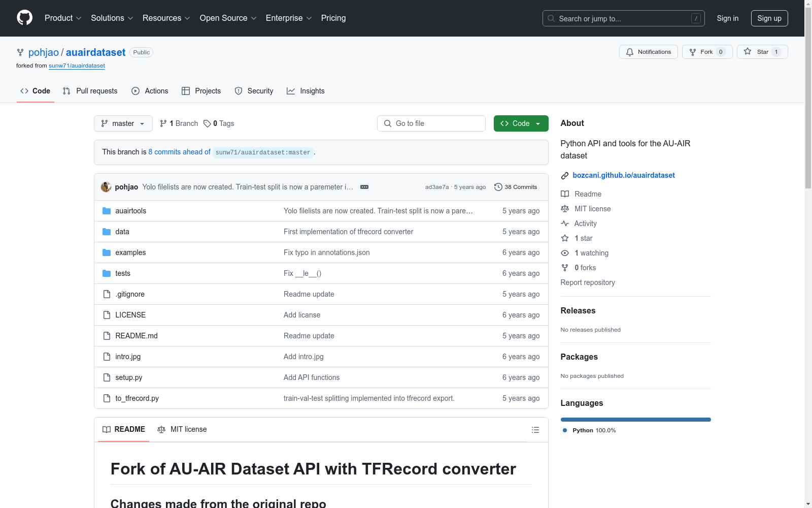This screenshot has width=812, height=508.
Task: Select the MIT license tab in README panel
Action: [x=182, y=429]
